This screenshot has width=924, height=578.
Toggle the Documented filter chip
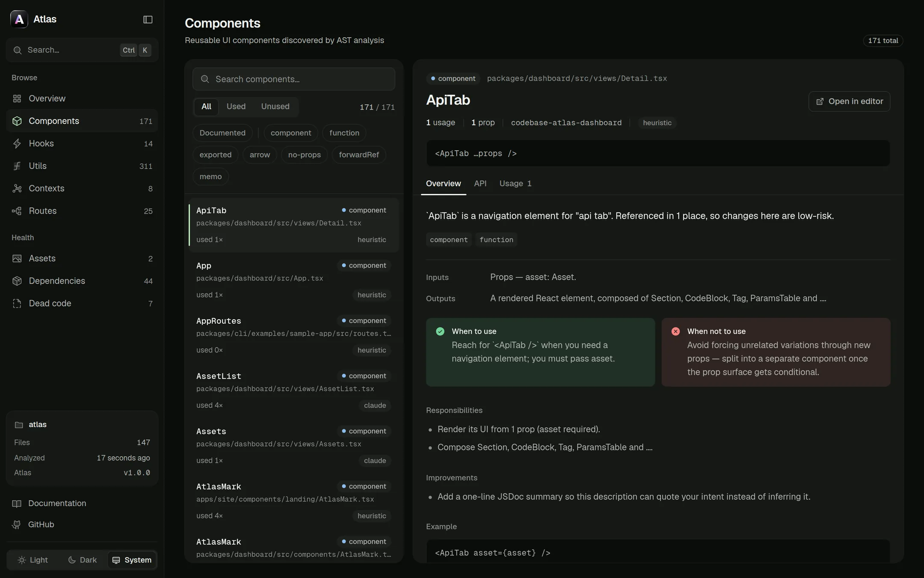(x=222, y=133)
